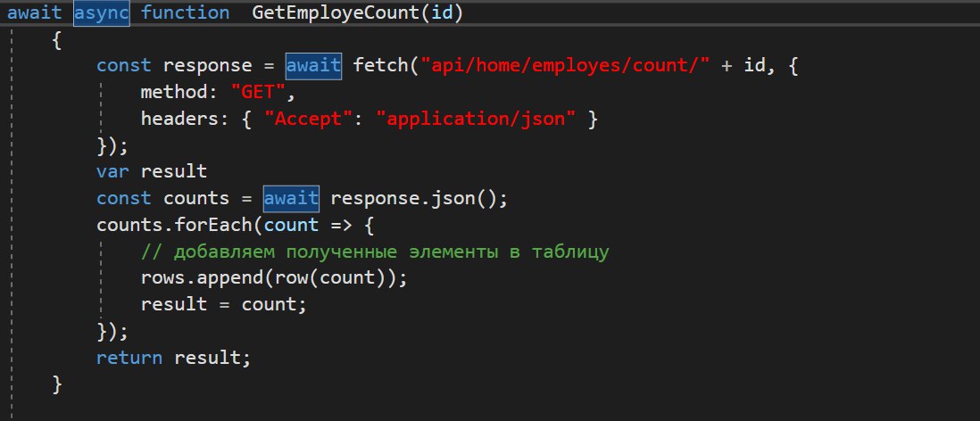This screenshot has height=421, width=980.
Task: Click the highlighted async keyword
Action: coord(101,13)
